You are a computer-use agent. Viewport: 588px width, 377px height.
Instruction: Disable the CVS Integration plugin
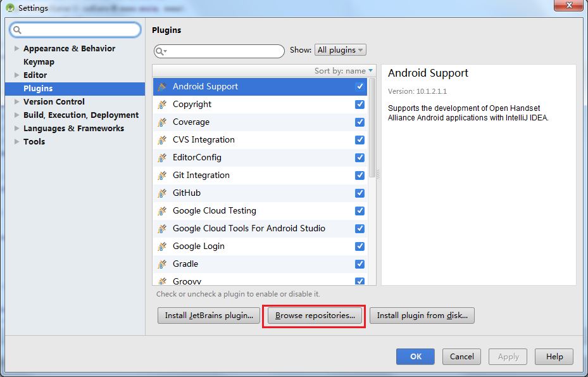[x=360, y=139]
